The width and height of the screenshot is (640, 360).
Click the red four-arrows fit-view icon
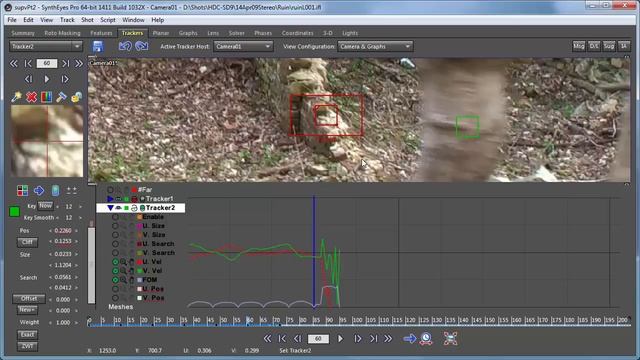coord(450,338)
